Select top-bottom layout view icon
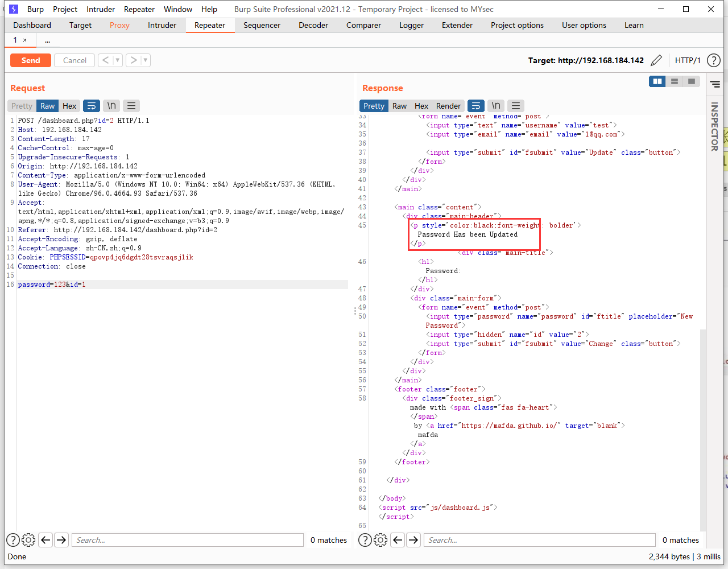 pyautogui.click(x=675, y=81)
